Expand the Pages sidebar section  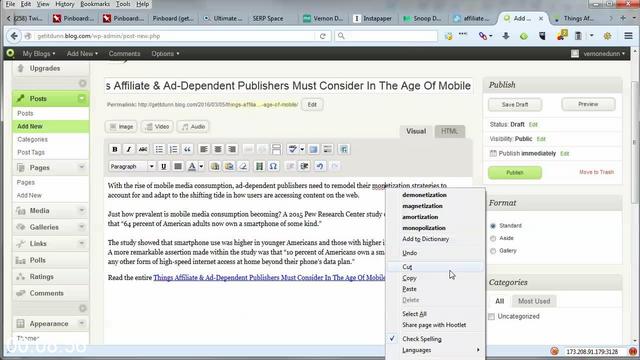tap(82, 167)
